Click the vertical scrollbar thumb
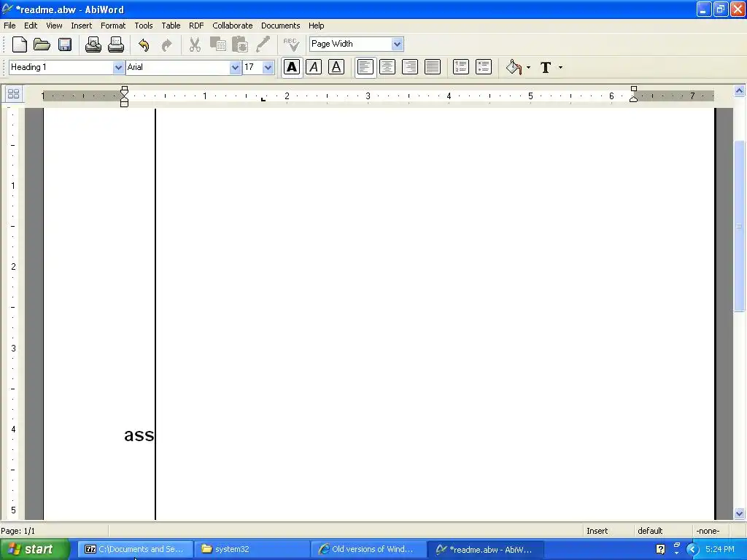The width and height of the screenshot is (747, 560). (x=739, y=226)
